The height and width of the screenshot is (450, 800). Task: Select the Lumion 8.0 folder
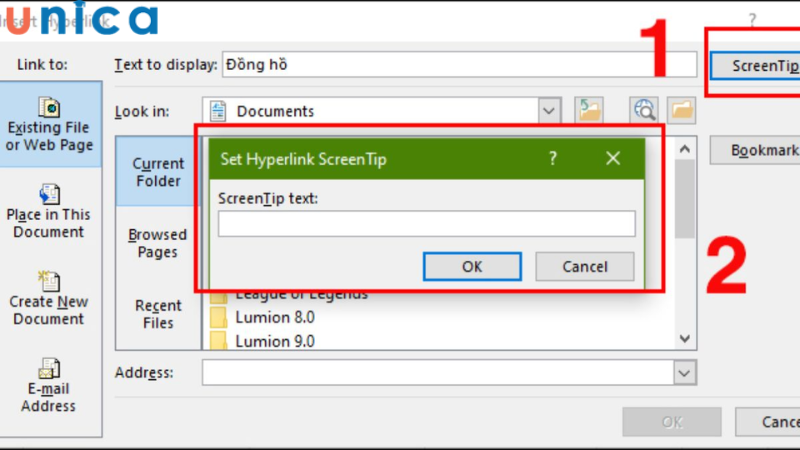263,317
